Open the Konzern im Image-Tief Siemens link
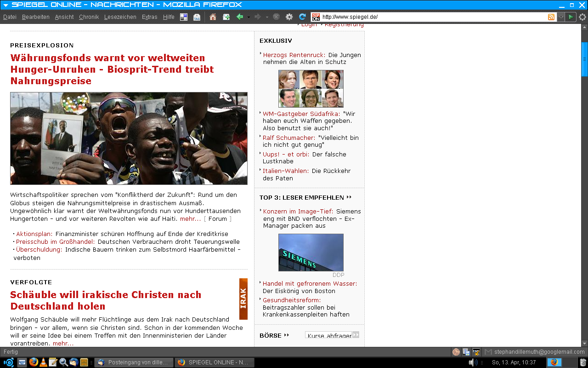The width and height of the screenshot is (588, 368). pos(298,212)
